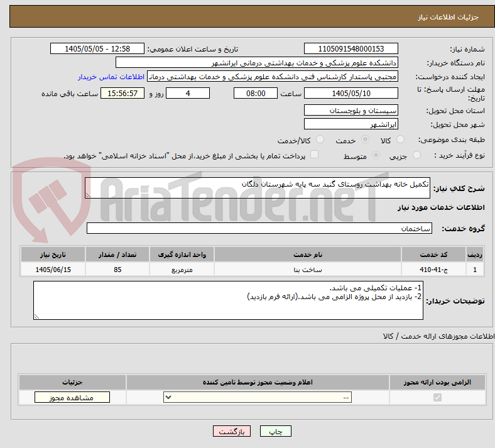Viewport: 495px width, 448px height.
Task: Click the چاپ print button
Action: pyautogui.click(x=276, y=431)
